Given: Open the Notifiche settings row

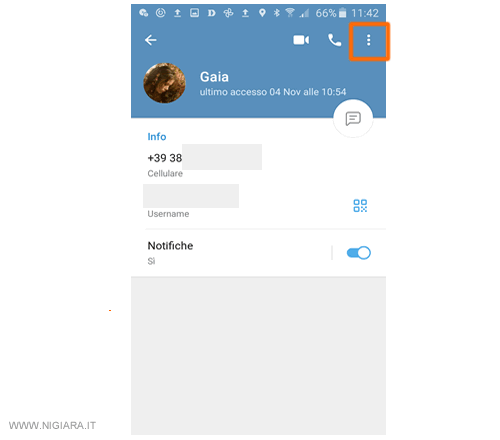Looking at the screenshot, I should (258, 253).
